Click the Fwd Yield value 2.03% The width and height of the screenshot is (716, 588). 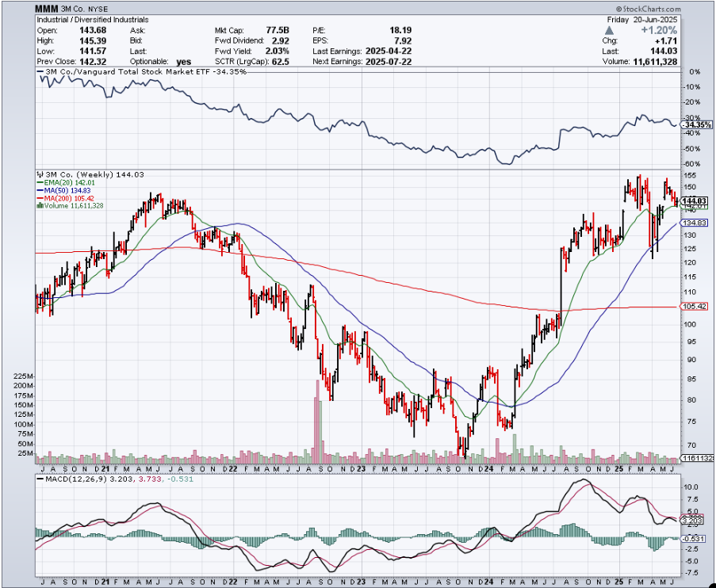[x=278, y=52]
